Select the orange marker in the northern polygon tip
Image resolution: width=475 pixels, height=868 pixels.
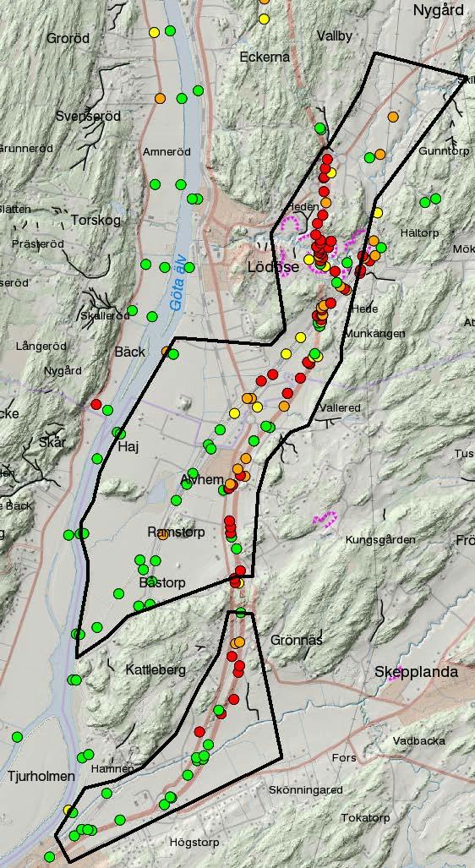[393, 117]
